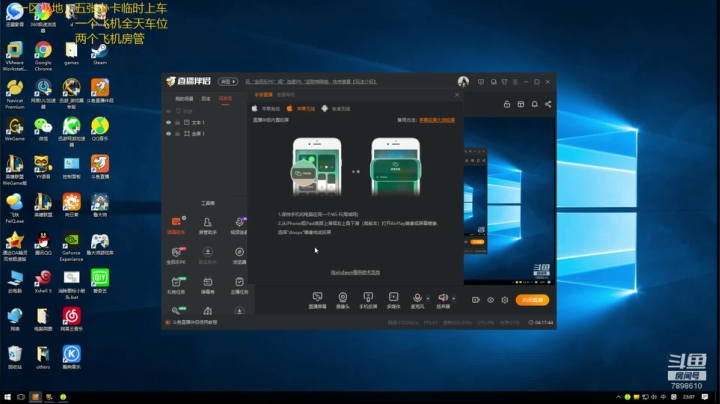
Task: Close the phone mirroring dialog
Action: [x=457, y=95]
